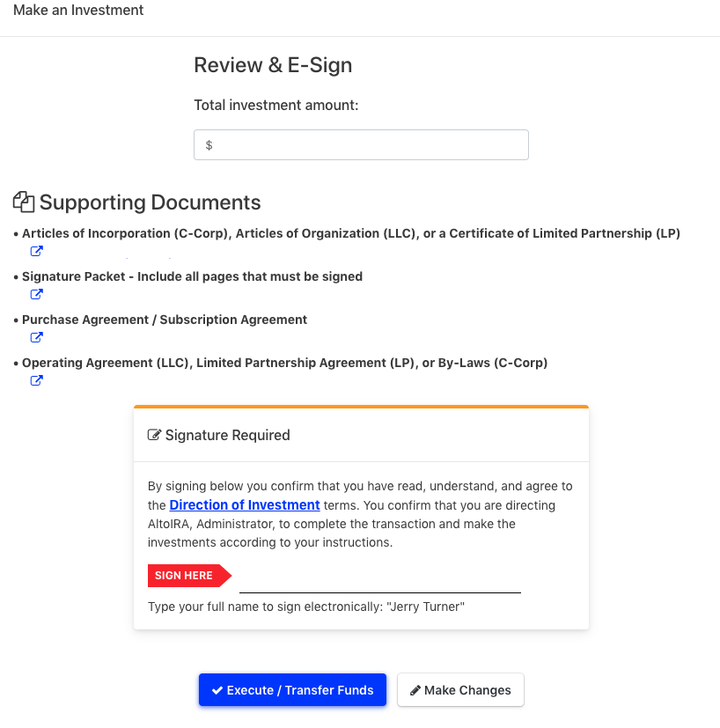Screen dimensions: 720x728
Task: Click the checkmark icon on Execute button
Action: point(217,690)
